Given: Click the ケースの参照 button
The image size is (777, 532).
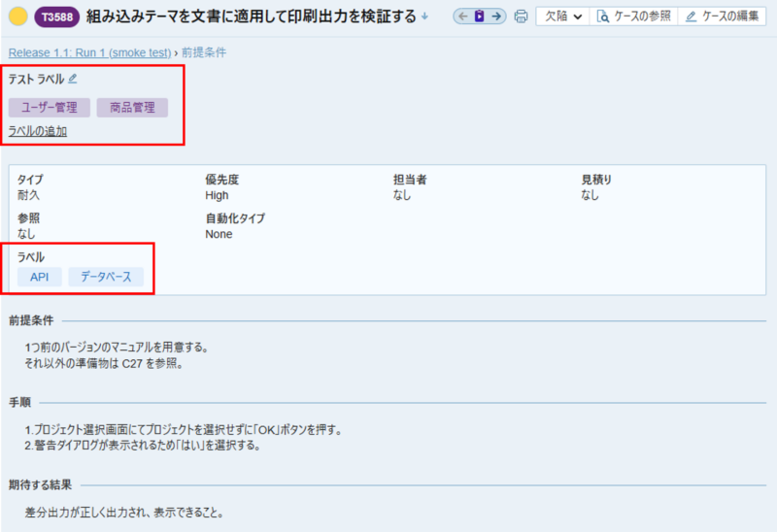Looking at the screenshot, I should (x=633, y=17).
